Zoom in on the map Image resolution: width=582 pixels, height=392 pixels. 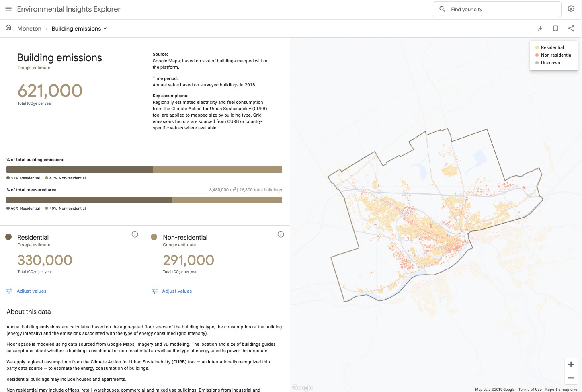pos(571,365)
